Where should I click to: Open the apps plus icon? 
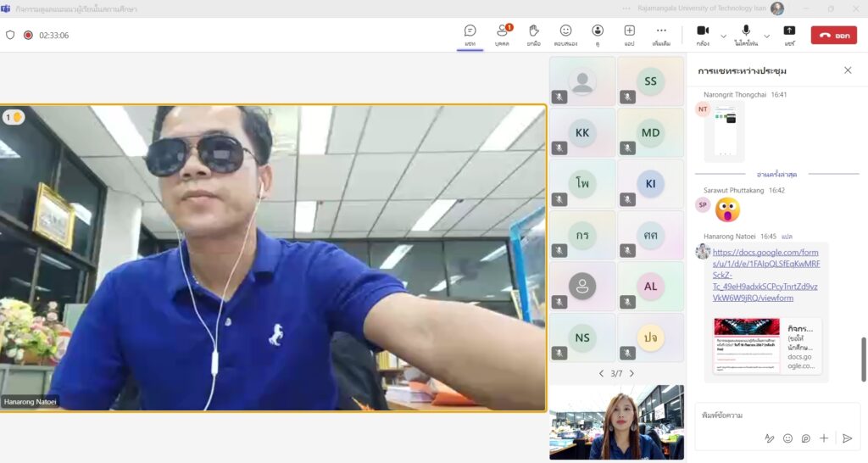629,34
